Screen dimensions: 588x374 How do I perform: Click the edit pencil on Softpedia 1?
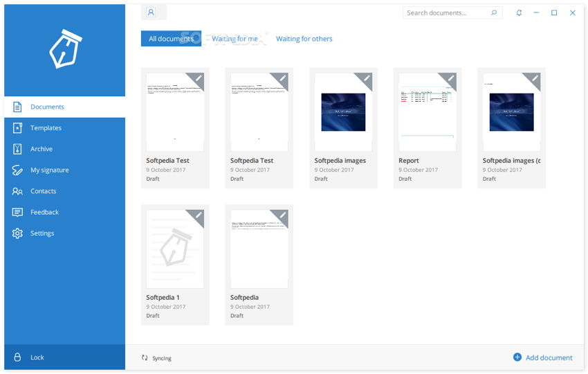coord(198,215)
